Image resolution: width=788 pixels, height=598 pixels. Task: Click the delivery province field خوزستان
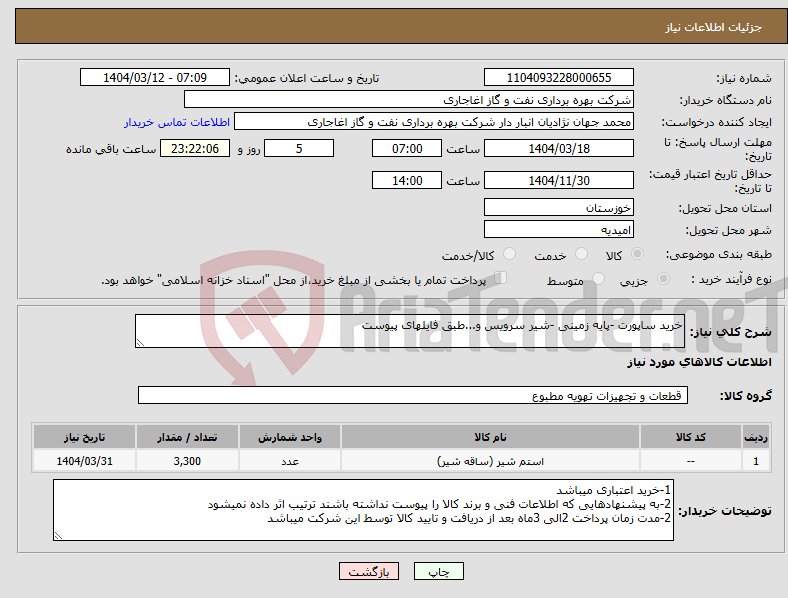tap(558, 207)
